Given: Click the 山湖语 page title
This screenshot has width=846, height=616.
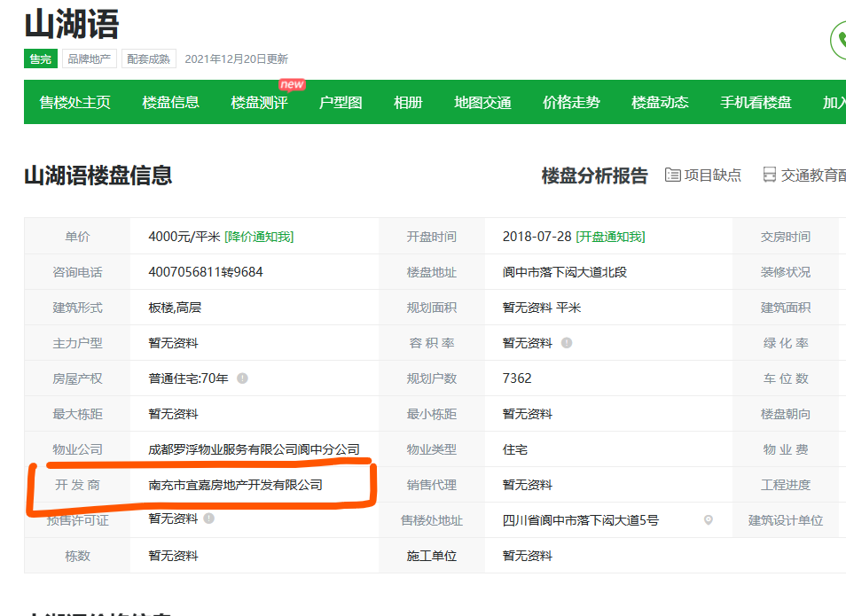Looking at the screenshot, I should click(x=72, y=24).
